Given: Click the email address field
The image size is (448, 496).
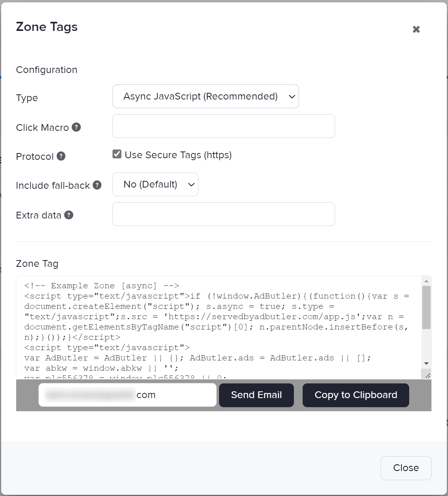Looking at the screenshot, I should [x=127, y=395].
